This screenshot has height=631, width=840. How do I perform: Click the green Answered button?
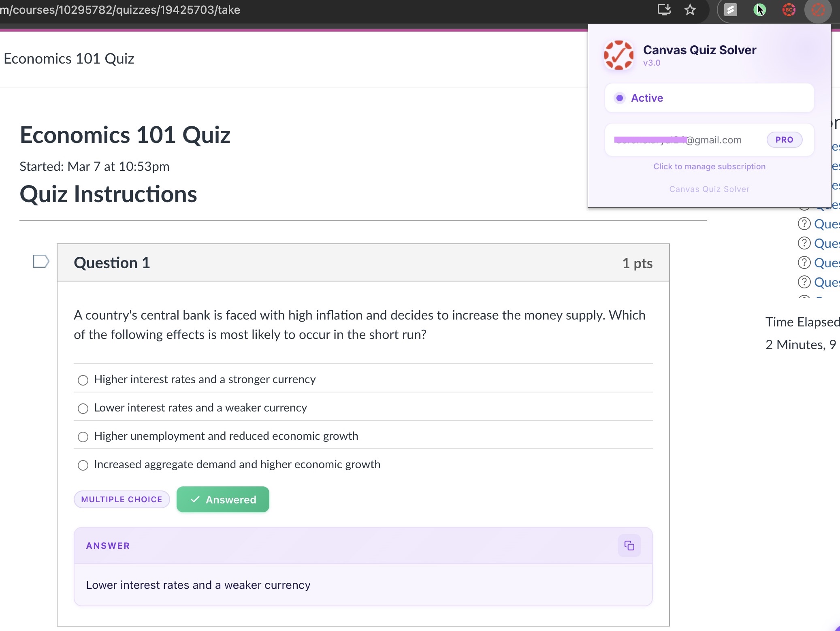[x=223, y=499]
